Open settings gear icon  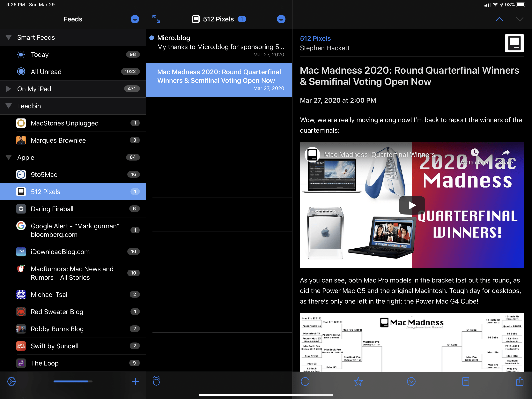click(x=11, y=381)
